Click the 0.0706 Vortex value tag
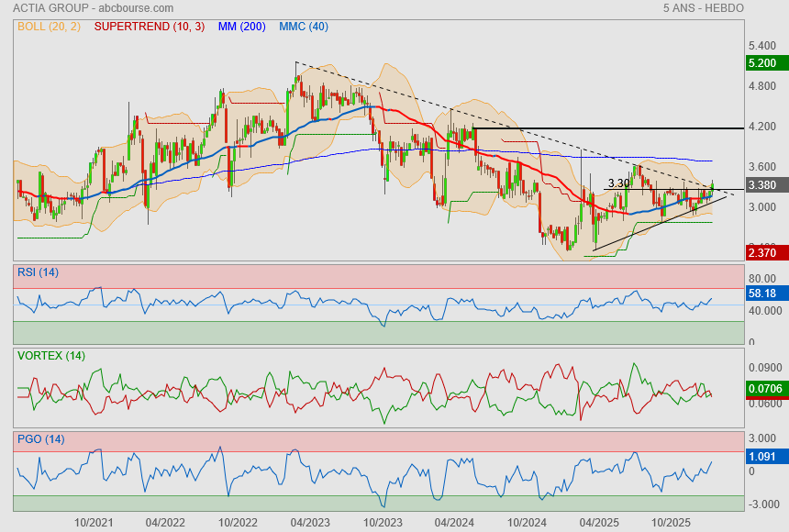The width and height of the screenshot is (789, 532). pos(767,389)
